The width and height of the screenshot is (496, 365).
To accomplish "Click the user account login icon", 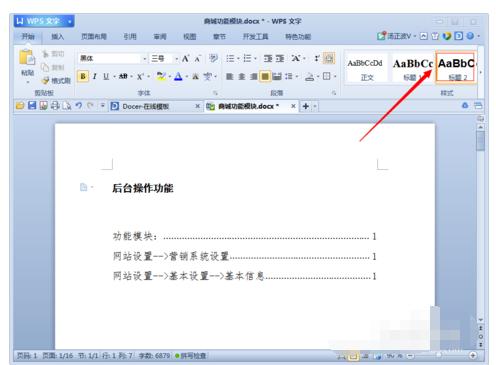I will tap(381, 36).
